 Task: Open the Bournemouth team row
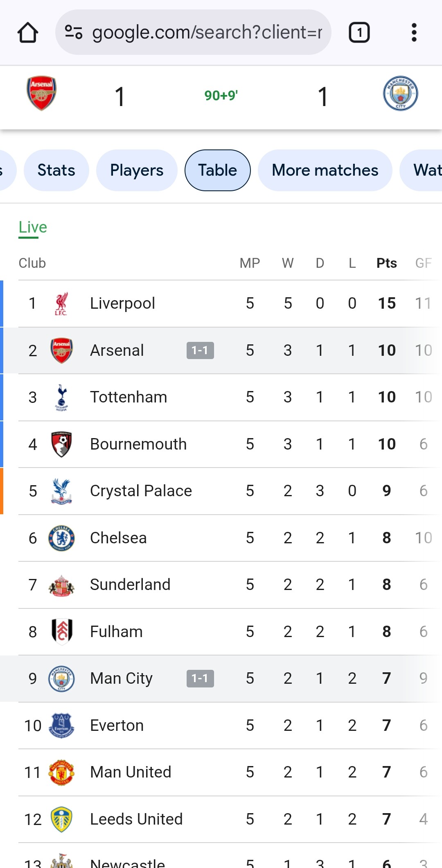[x=138, y=444]
